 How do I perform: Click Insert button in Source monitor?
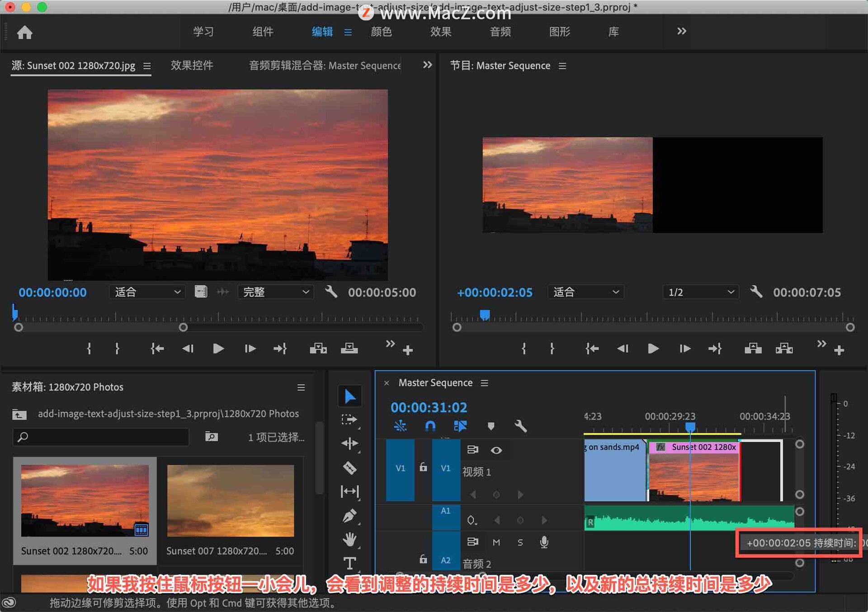[318, 348]
